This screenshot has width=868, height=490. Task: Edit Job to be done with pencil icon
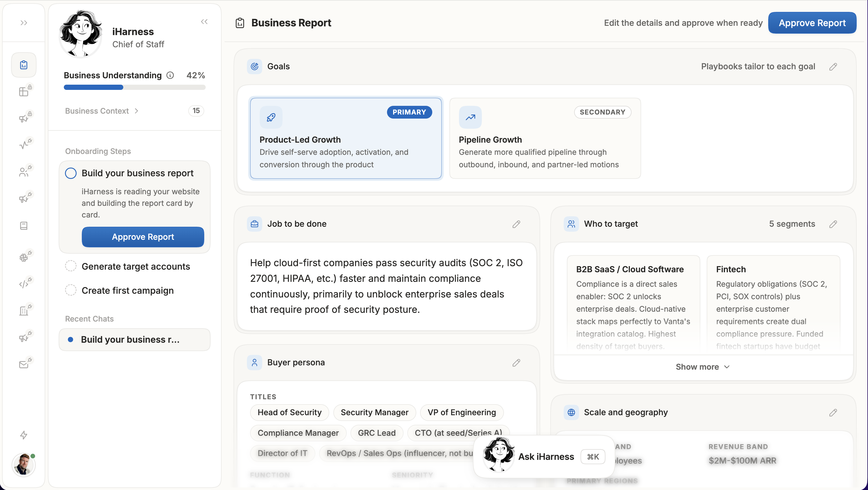pos(516,224)
